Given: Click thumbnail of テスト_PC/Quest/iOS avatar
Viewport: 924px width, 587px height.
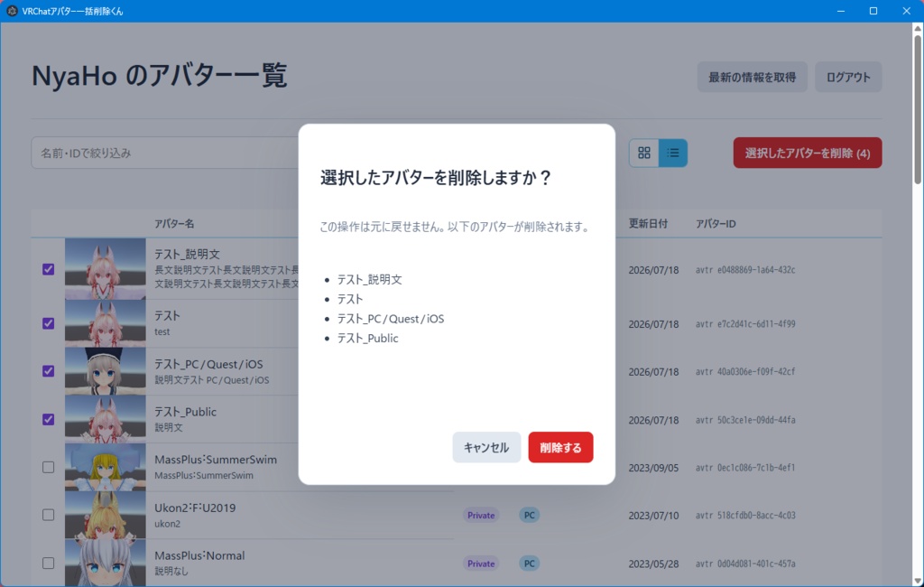Looking at the screenshot, I should pos(106,371).
